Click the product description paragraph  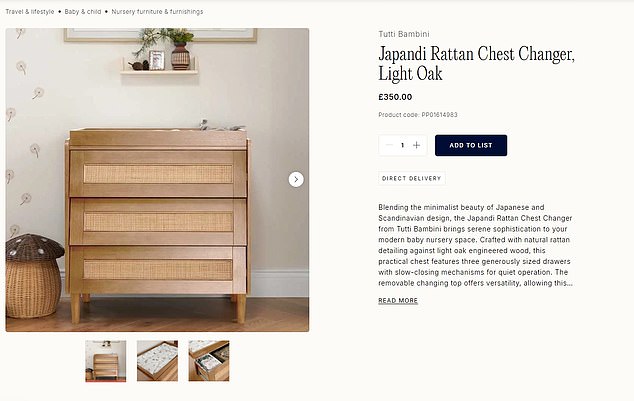click(475, 245)
